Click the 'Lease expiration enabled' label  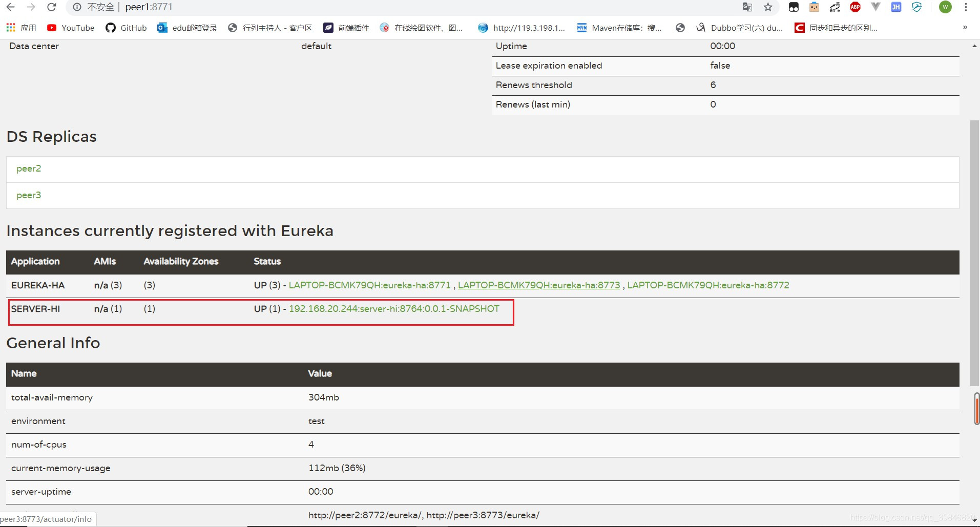tap(549, 66)
